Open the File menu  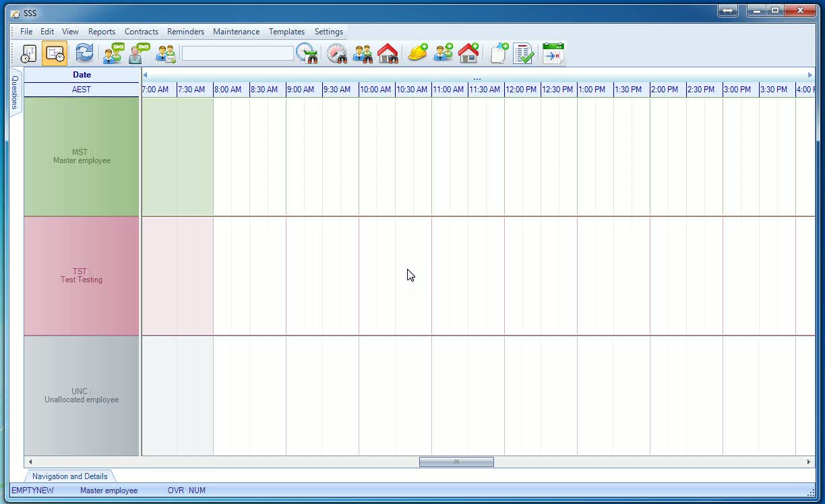pyautogui.click(x=26, y=32)
